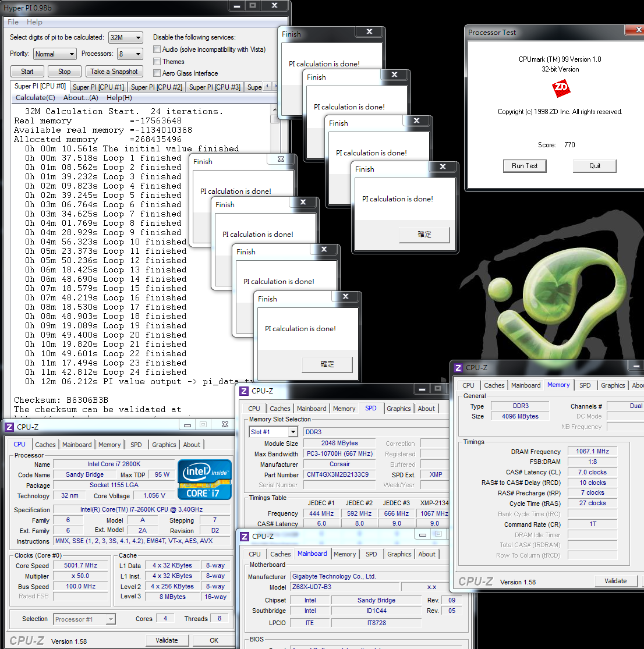The height and width of the screenshot is (649, 644).
Task: Click the Intel Core i7 2600K name field
Action: click(114, 464)
